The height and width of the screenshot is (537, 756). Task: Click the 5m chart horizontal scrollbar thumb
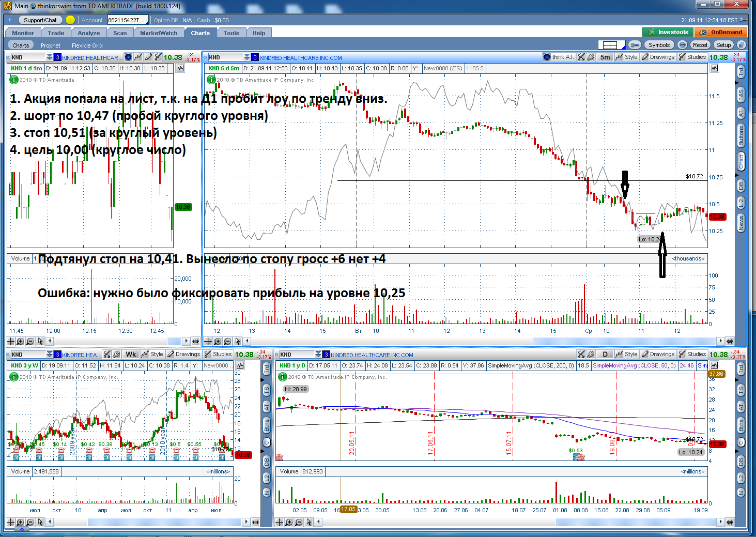pos(625,341)
